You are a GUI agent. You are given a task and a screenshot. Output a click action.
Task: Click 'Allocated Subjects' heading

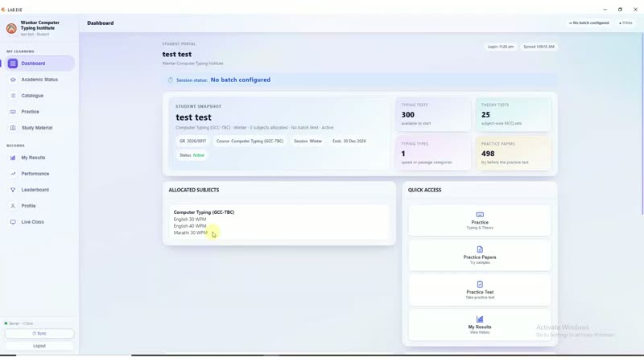[194, 190]
